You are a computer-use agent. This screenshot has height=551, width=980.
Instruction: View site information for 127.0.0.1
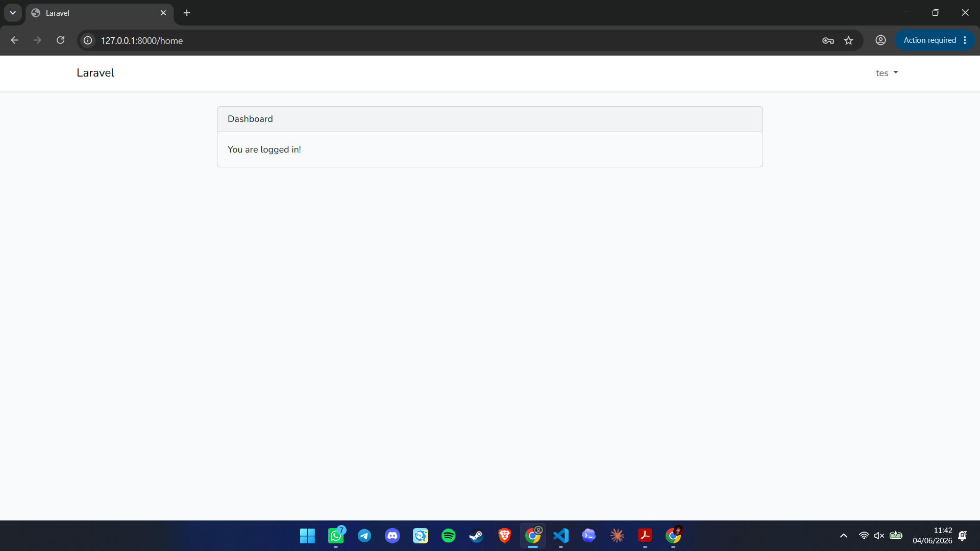[88, 40]
